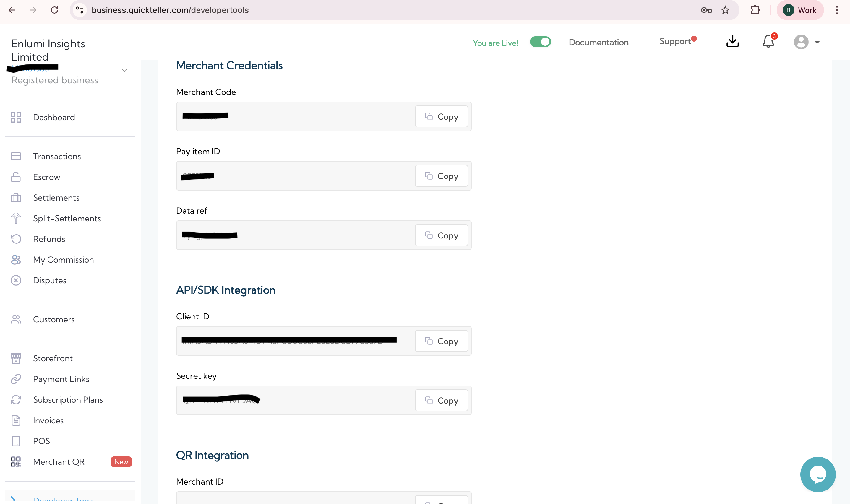Open Payment Links menu item

click(61, 379)
